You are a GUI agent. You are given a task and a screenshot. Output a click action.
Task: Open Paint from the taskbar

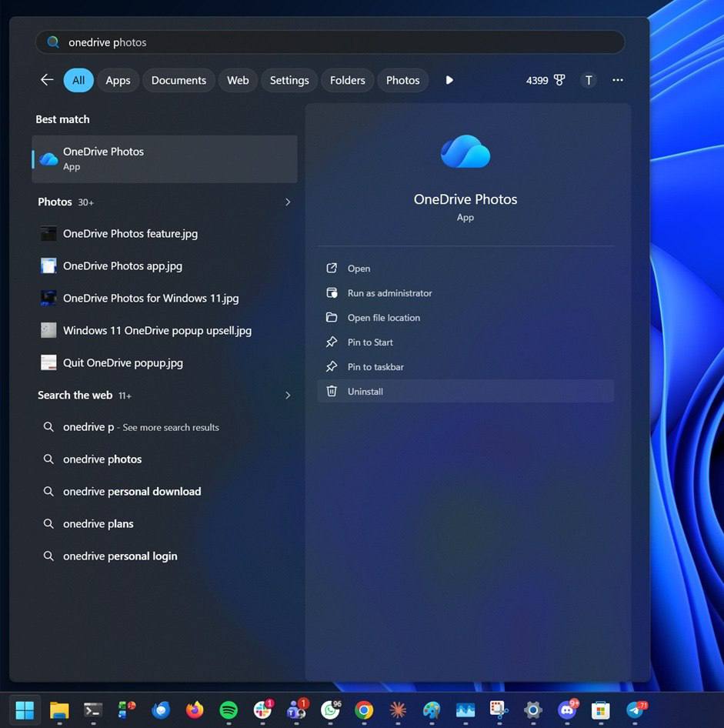coord(432,710)
